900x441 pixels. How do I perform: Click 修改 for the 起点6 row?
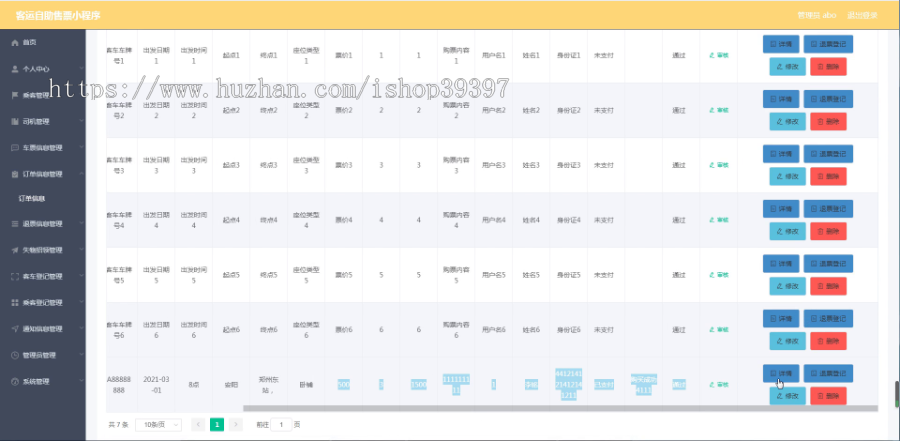[x=788, y=341]
